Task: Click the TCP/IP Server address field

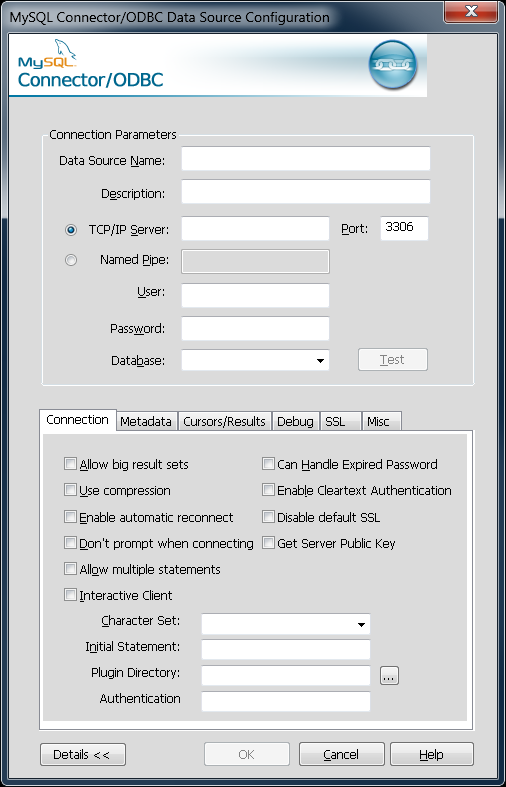Action: tap(255, 229)
